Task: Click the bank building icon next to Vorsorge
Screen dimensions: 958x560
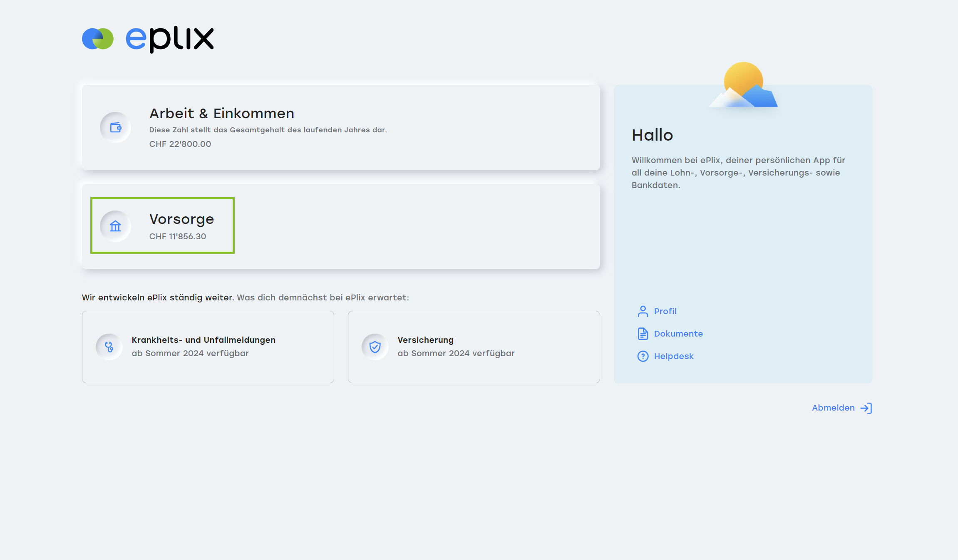Action: click(x=115, y=226)
